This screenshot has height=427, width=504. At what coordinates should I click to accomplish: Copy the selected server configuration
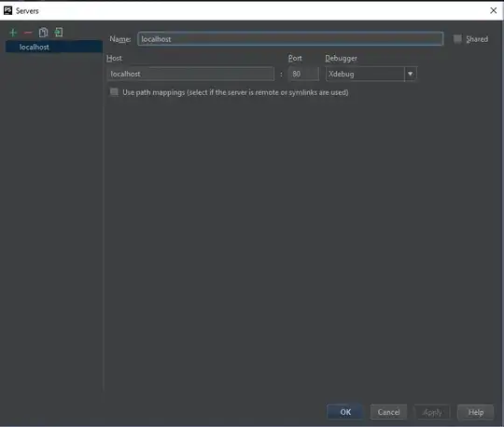[43, 33]
